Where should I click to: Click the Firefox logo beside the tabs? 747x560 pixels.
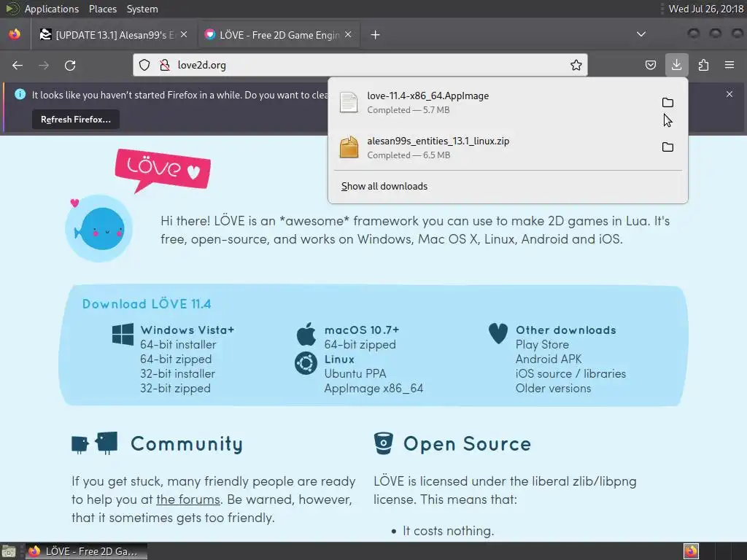pyautogui.click(x=15, y=34)
